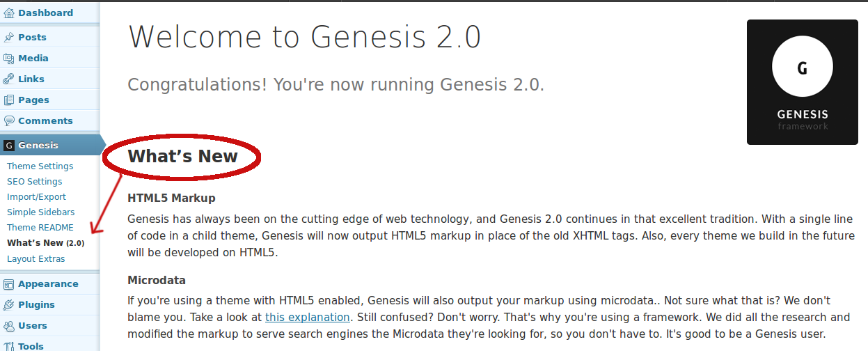Image resolution: width=868 pixels, height=351 pixels.
Task: Click the Genesis framework logo image
Action: [x=802, y=82]
